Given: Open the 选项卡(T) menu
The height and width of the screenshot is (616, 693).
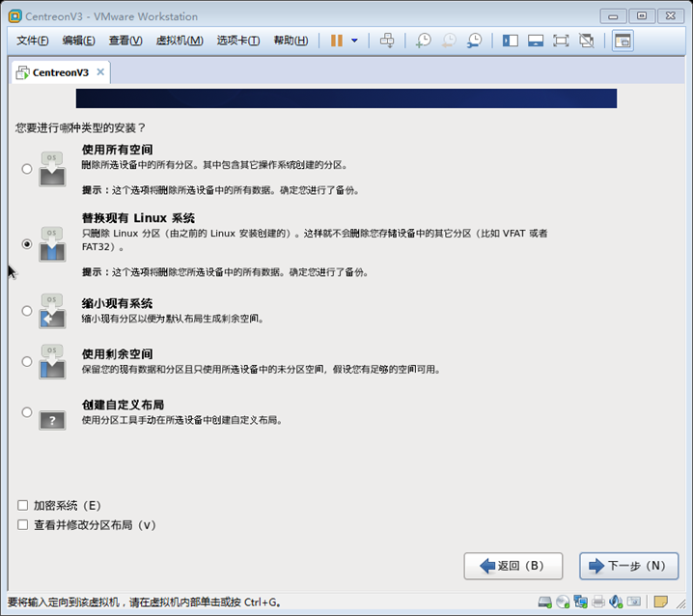Looking at the screenshot, I should tap(238, 41).
